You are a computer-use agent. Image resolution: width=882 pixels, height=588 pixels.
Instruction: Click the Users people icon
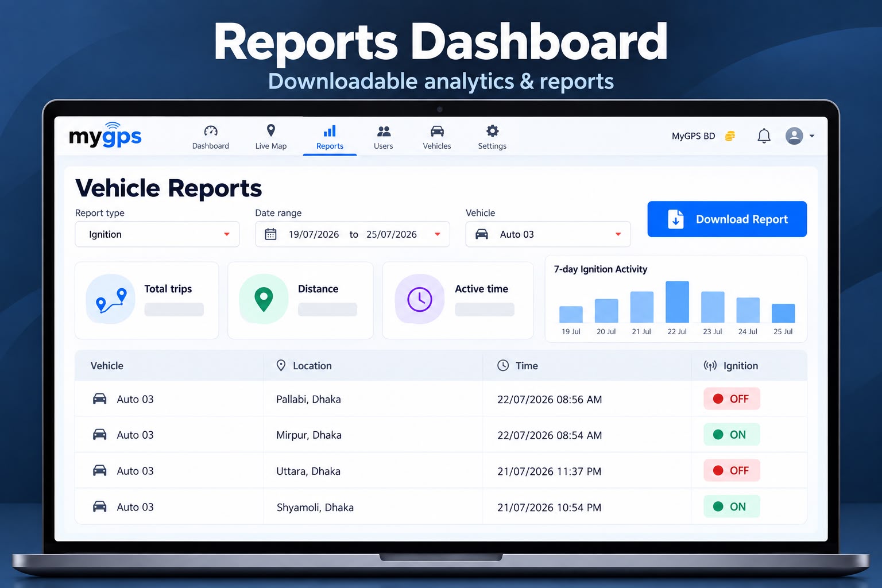(x=384, y=131)
